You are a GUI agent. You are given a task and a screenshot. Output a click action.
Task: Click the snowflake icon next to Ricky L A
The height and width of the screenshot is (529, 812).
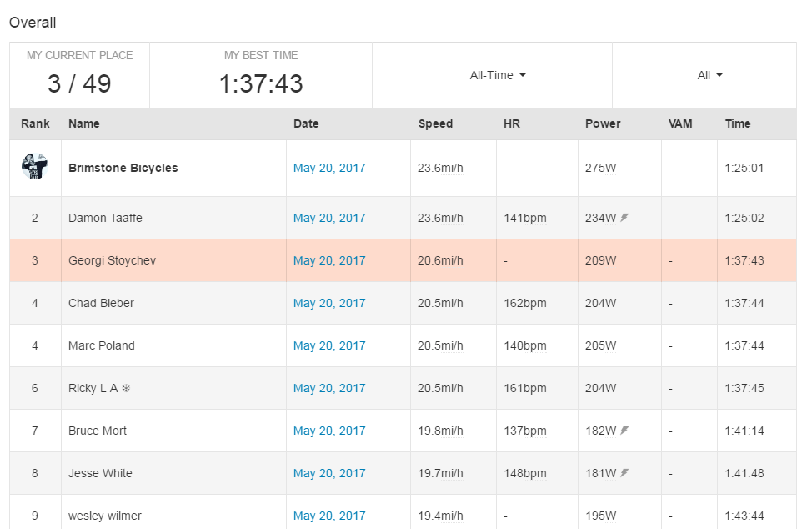[126, 388]
